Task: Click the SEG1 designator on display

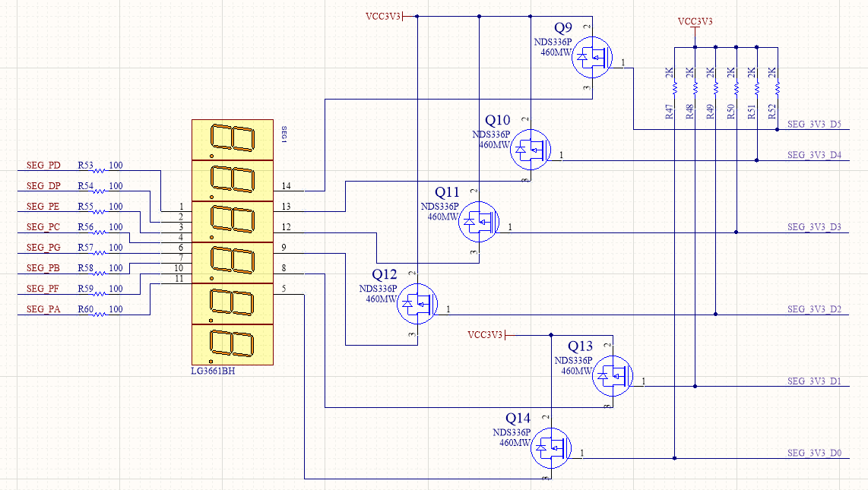Action: 284,134
